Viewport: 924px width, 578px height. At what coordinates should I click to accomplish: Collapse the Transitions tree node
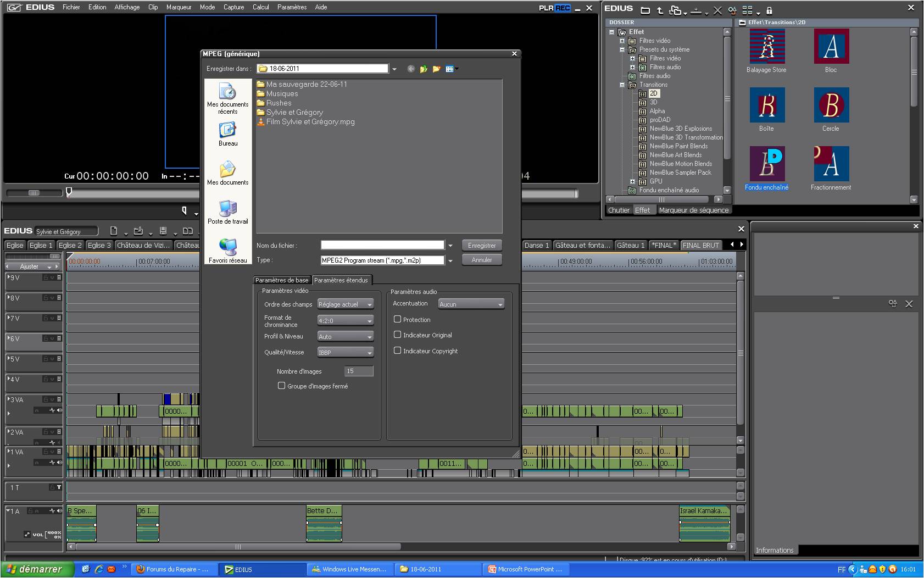tap(622, 85)
